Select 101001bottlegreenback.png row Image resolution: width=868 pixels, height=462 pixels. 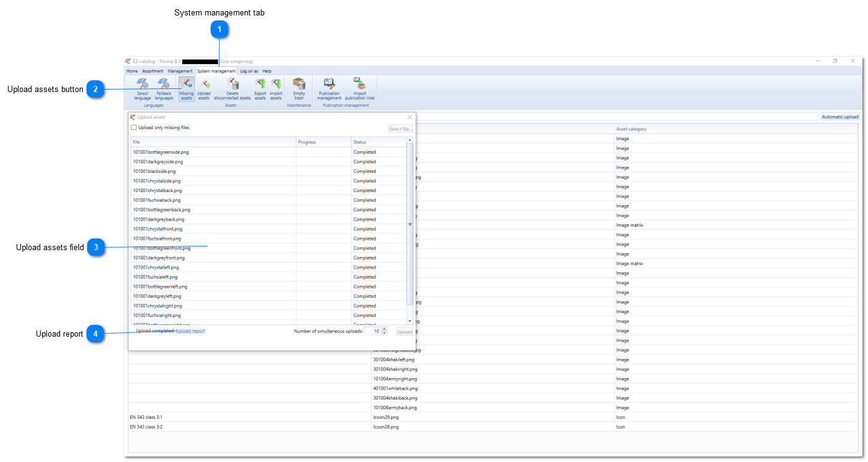click(268, 209)
